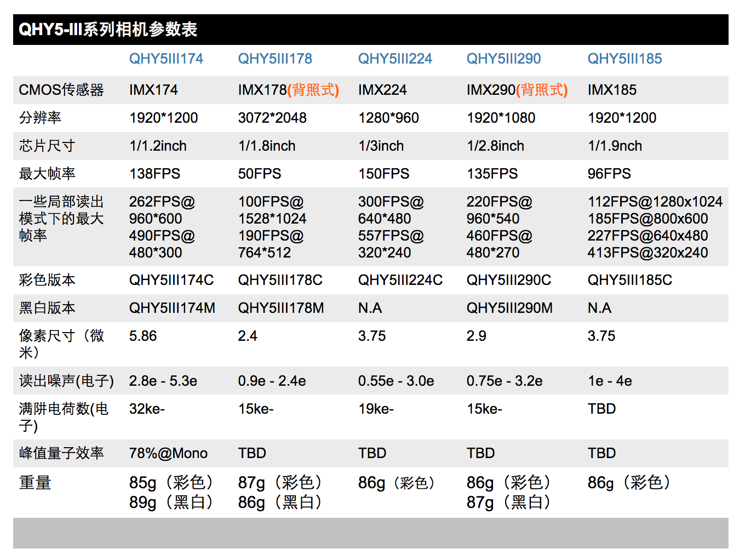Click the 1/1.9nch chip size
The width and height of the screenshot is (745, 560).
pyautogui.click(x=615, y=146)
